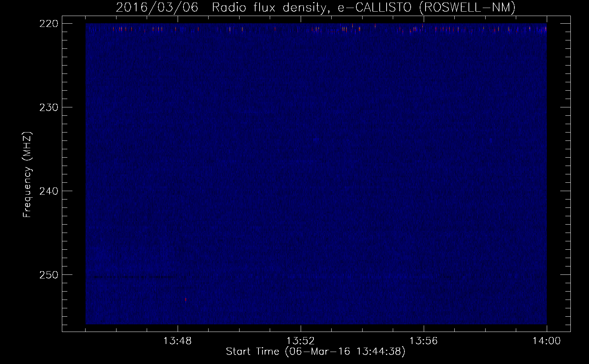Image resolution: width=589 pixels, height=364 pixels.
Task: Click the 13:52 time tick label
Action: (301, 341)
